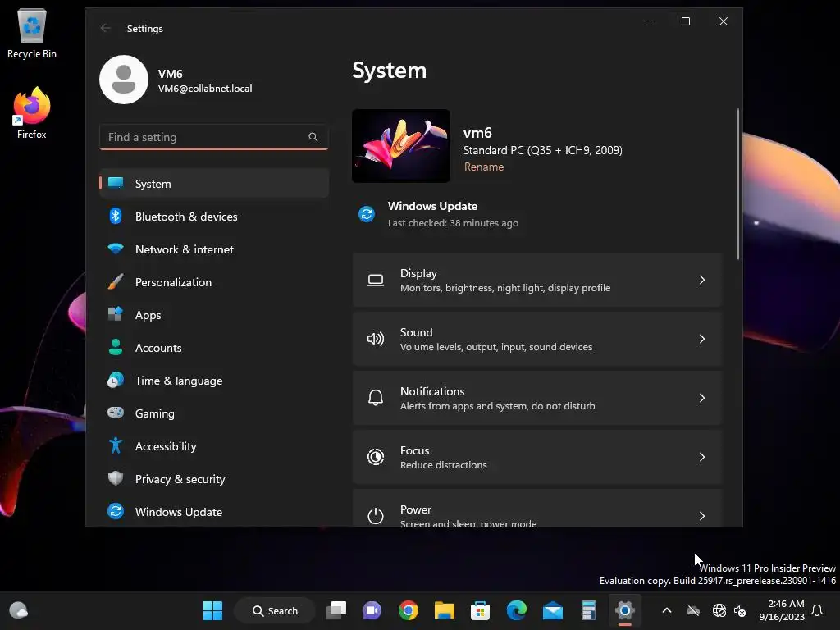This screenshot has height=630, width=840.
Task: Open weather widget at taskbar left
Action: pos(19,610)
